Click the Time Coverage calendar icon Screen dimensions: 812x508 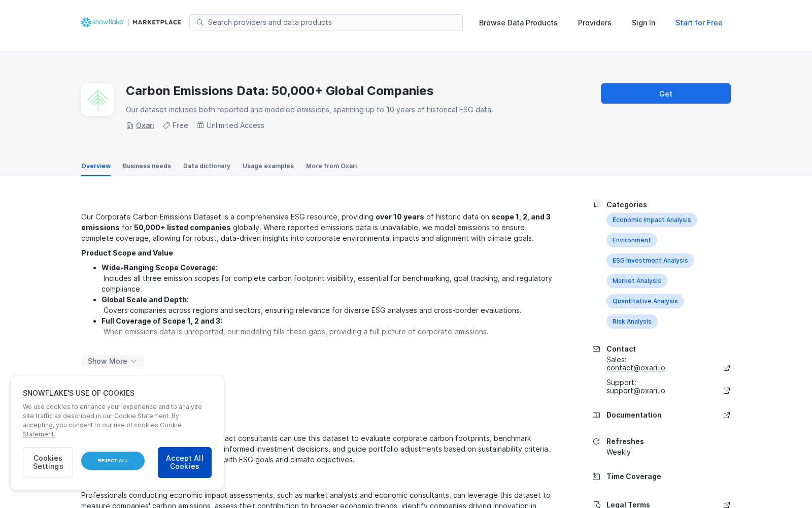click(x=596, y=477)
